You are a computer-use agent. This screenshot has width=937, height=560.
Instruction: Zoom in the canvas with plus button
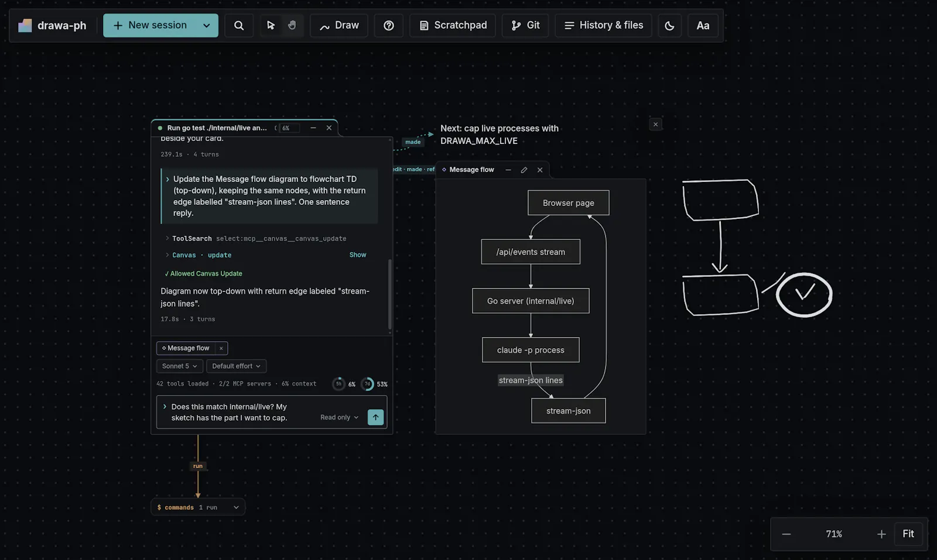point(881,534)
